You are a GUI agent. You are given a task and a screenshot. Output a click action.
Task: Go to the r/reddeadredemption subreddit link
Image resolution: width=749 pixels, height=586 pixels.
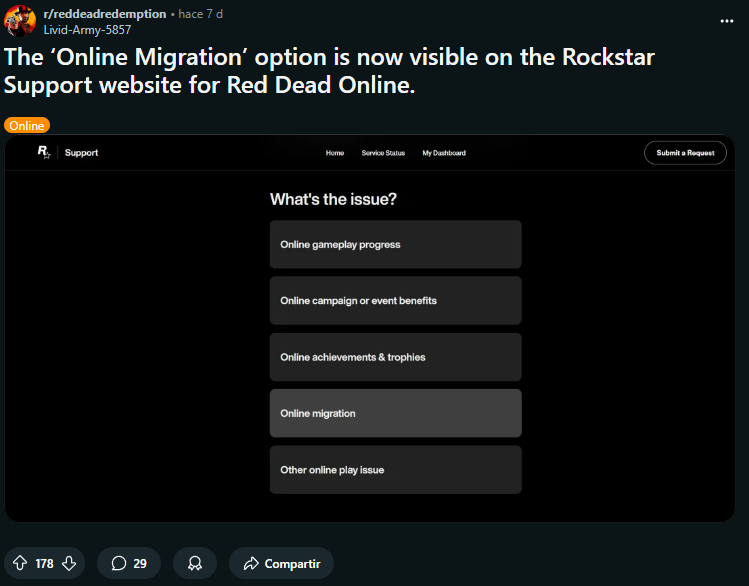[x=104, y=14]
